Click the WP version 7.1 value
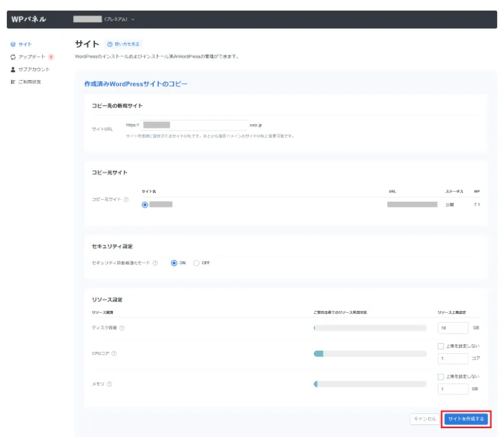Viewport: 504px width, 437px height. [x=477, y=205]
